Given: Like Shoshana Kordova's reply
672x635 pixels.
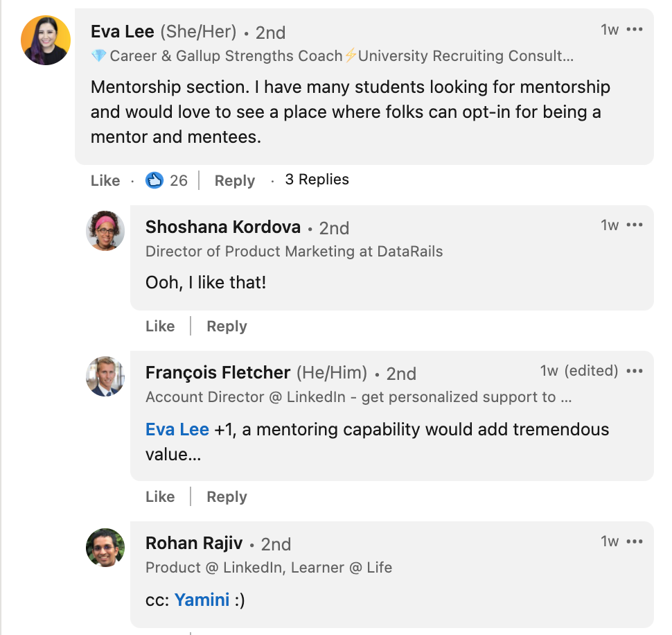Looking at the screenshot, I should (x=160, y=327).
